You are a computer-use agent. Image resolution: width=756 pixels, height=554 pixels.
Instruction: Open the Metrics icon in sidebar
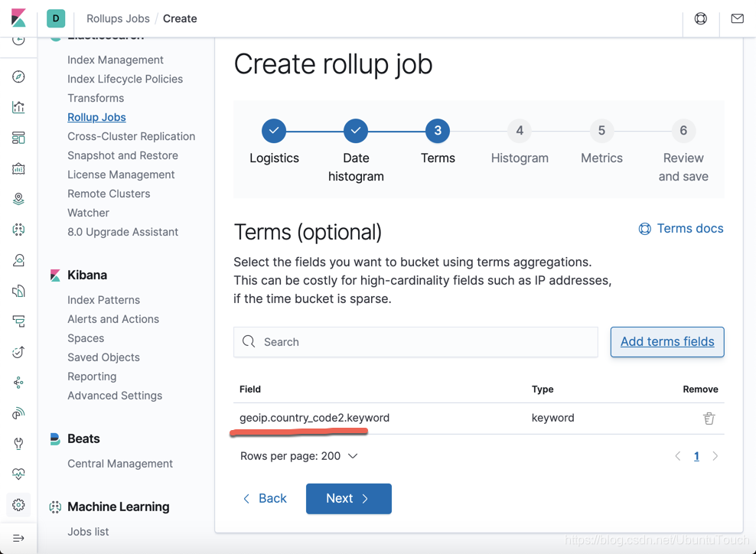(18, 260)
